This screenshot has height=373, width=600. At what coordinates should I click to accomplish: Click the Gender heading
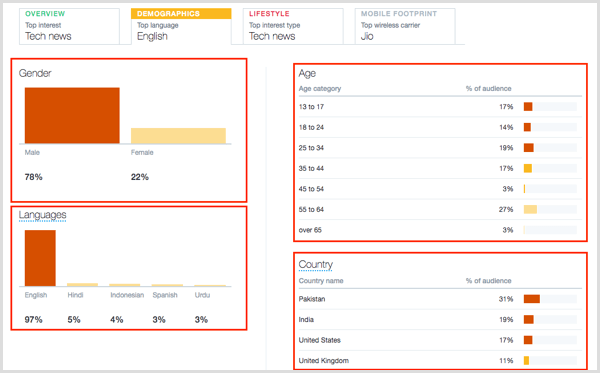(35, 73)
